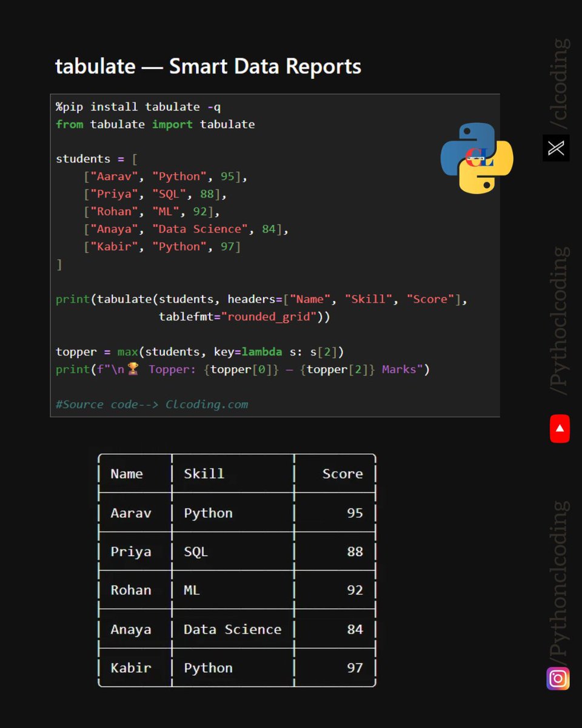Click the 'SQL' table cell
Screen dimensions: 582x728
click(195, 551)
